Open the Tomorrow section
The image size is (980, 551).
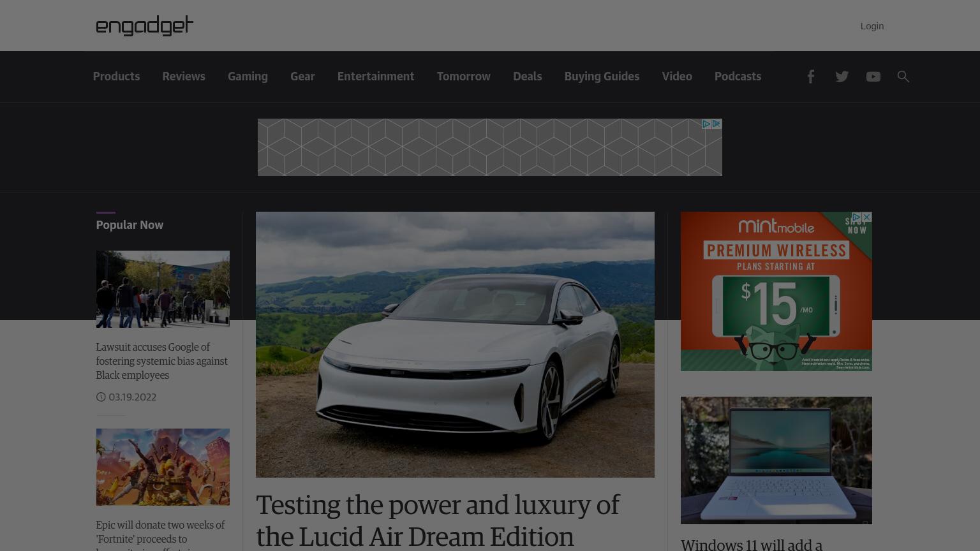pos(464,77)
